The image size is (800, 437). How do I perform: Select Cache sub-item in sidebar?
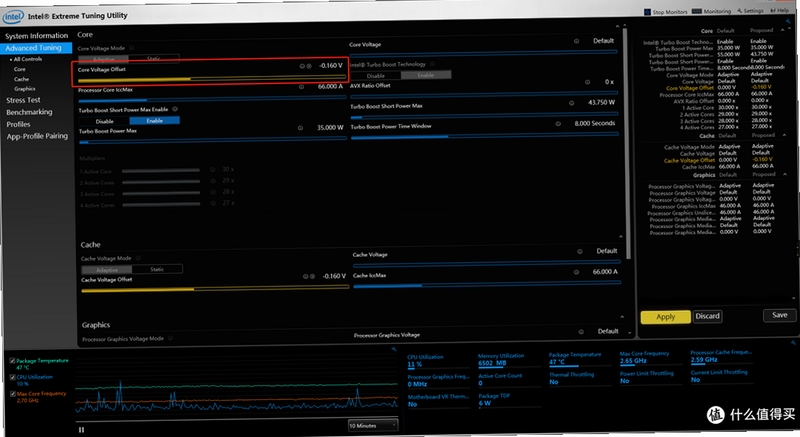pos(21,79)
